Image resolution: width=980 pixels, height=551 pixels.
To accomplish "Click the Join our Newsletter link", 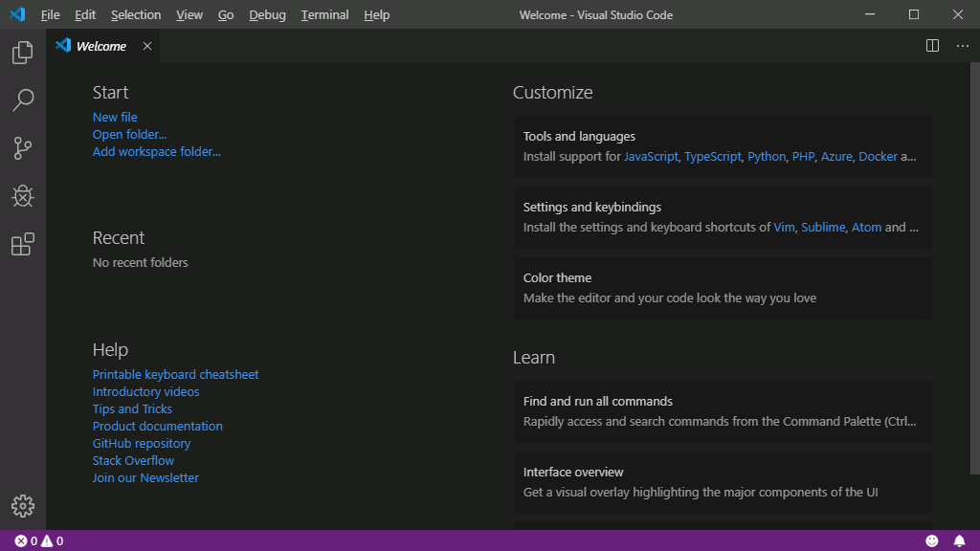I will coord(145,478).
